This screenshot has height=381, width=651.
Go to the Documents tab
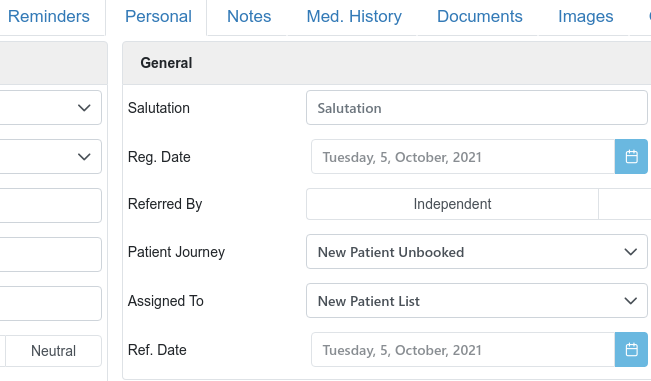pyautogui.click(x=480, y=17)
